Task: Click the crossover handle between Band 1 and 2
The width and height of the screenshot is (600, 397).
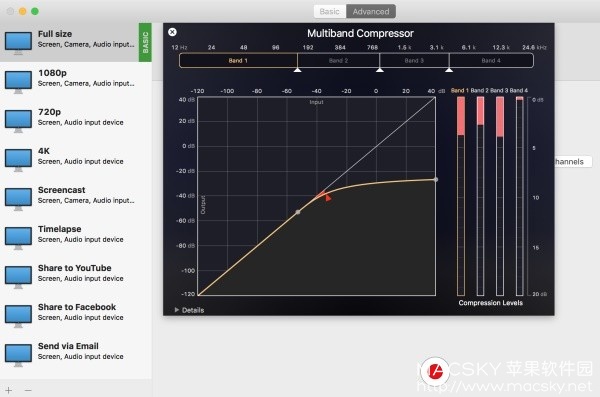Action: coord(297,70)
